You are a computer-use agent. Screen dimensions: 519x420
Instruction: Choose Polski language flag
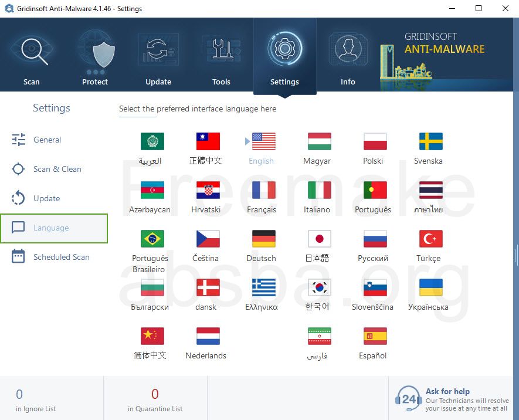tap(375, 141)
